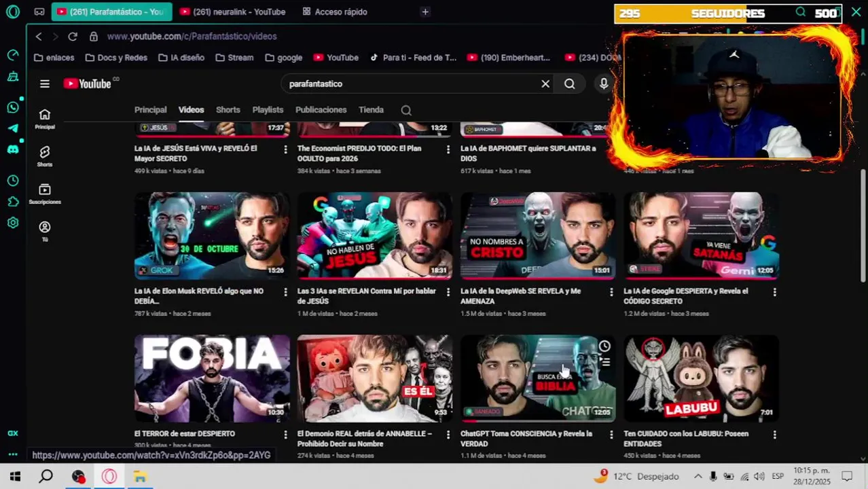
Task: Open the Playlists channel tab
Action: [268, 110]
